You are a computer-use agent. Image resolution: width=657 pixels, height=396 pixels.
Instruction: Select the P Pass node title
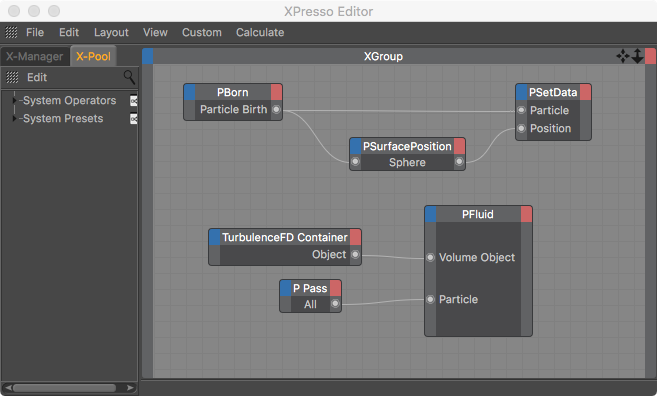(310, 288)
